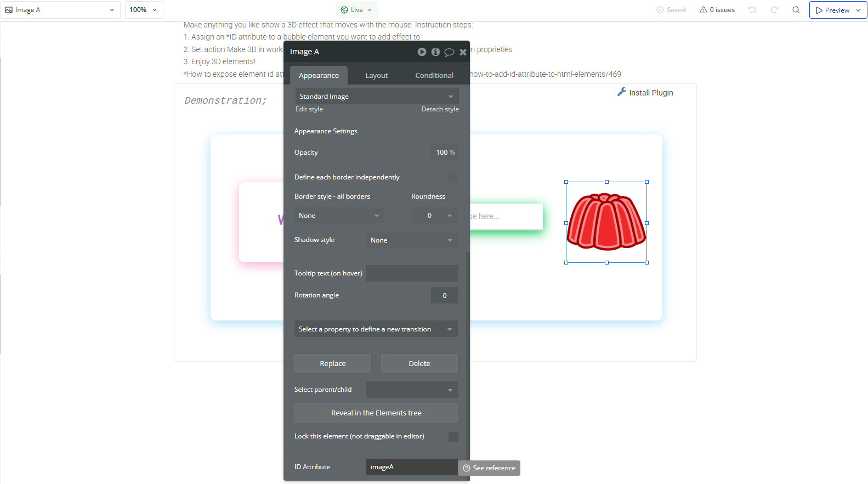
Task: Click the Detach style link
Action: coord(440,109)
